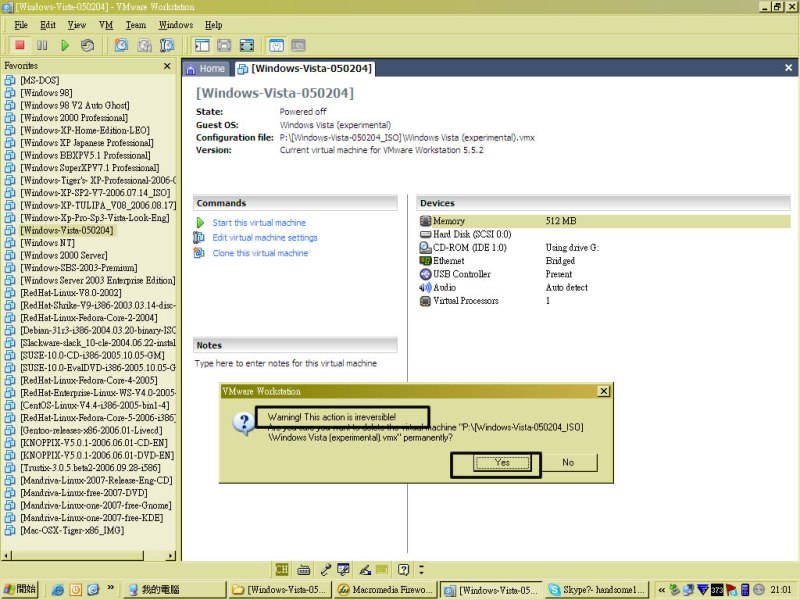Click the green Power On toolbar icon
800x600 pixels.
[65, 45]
